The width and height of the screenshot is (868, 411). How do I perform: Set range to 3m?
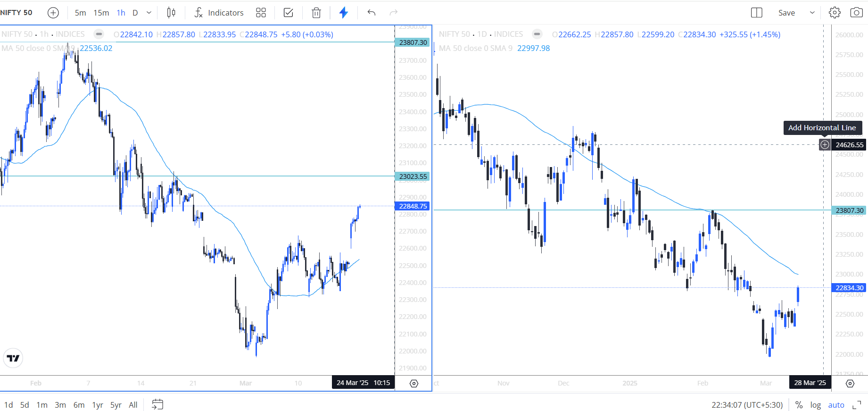[x=60, y=405]
